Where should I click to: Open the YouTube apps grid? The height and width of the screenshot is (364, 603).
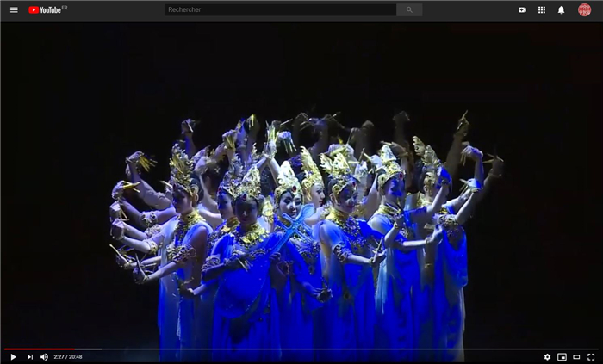[x=542, y=10]
